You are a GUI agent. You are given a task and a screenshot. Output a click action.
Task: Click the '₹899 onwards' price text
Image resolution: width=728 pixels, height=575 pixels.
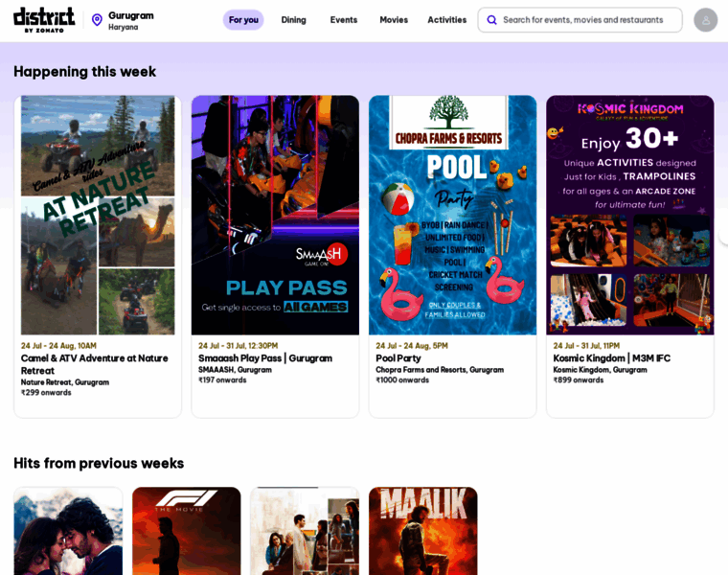pos(578,379)
